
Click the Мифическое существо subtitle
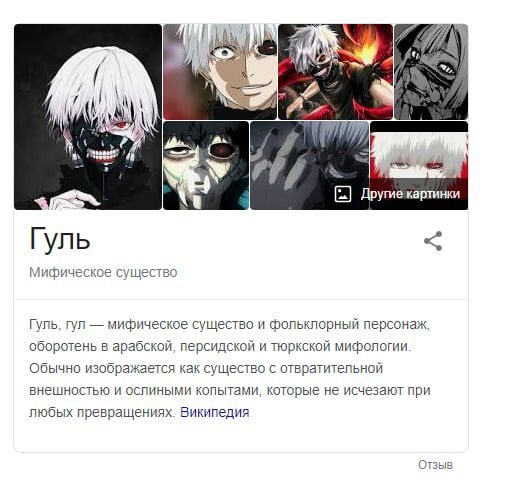103,272
